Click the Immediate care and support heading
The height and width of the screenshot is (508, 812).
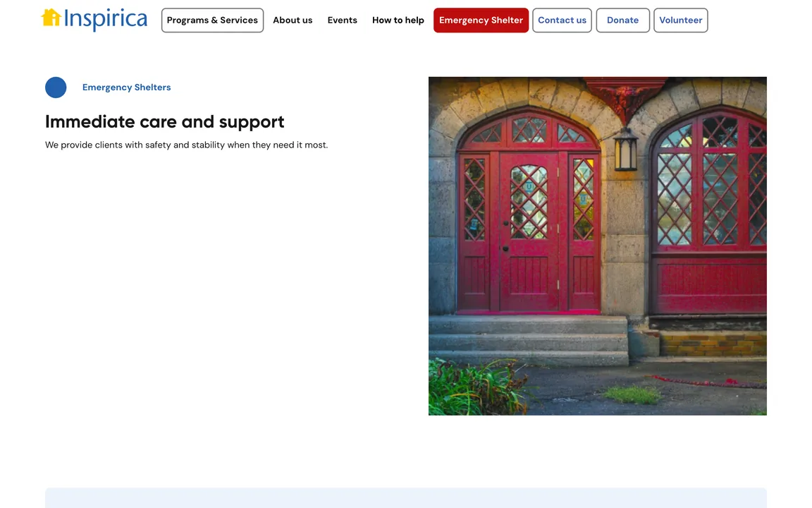tap(165, 121)
